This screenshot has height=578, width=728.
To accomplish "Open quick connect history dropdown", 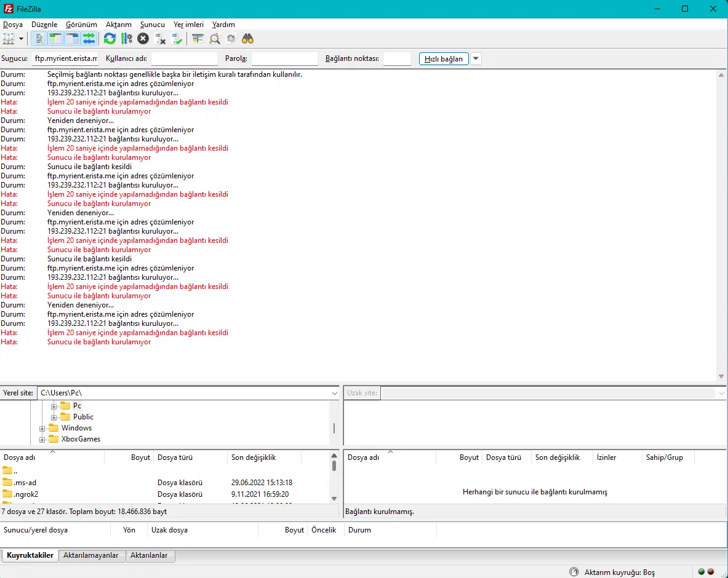I will [476, 59].
